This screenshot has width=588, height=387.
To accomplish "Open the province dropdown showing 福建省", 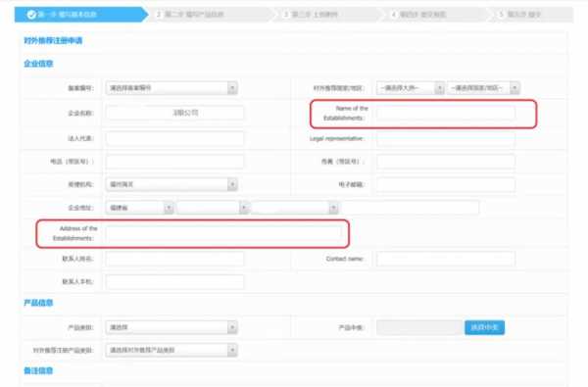I will tap(139, 208).
